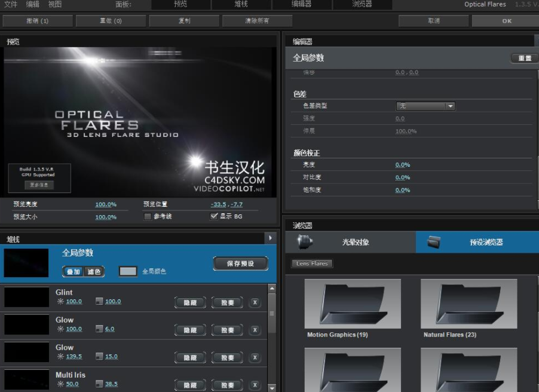
Task: Delete the Glow element with scale 6.0
Action: (255, 330)
